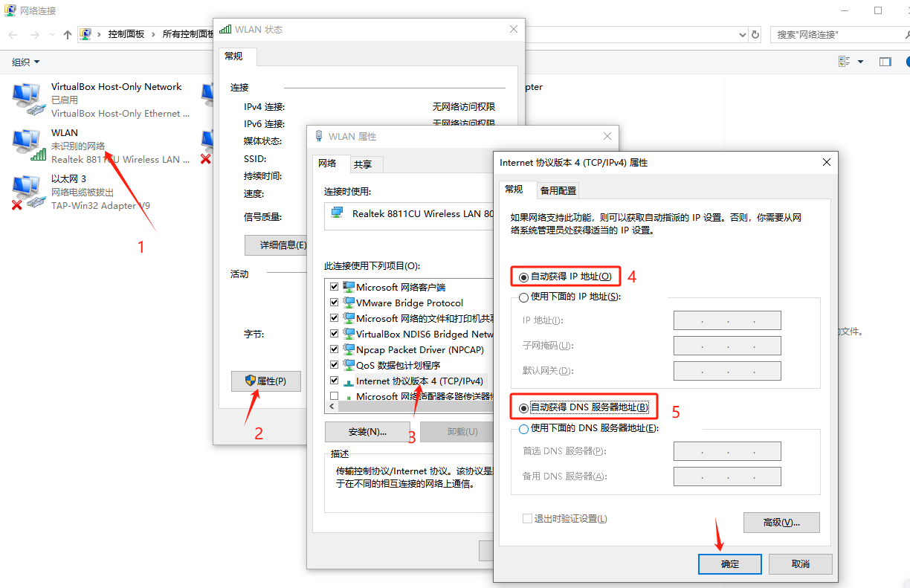Refresh the Network Connections address bar
The width and height of the screenshot is (910, 588).
756,35
